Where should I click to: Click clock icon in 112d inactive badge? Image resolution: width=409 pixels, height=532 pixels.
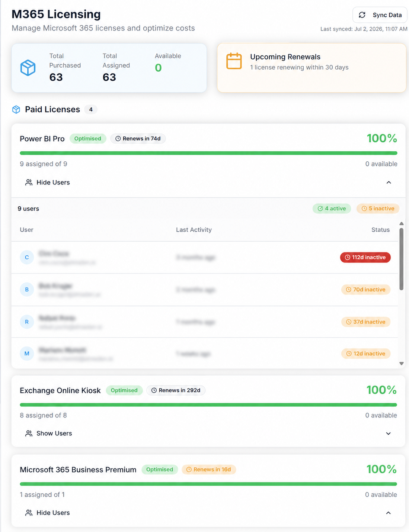(x=348, y=257)
